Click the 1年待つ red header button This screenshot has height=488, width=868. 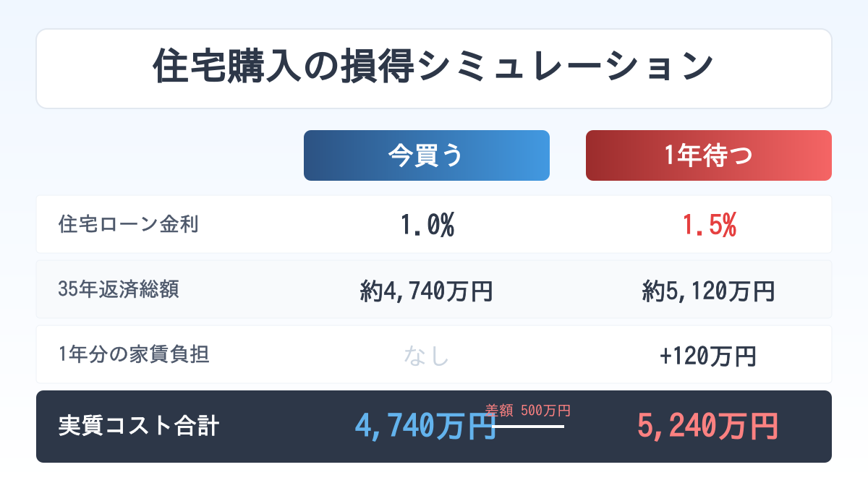708,155
